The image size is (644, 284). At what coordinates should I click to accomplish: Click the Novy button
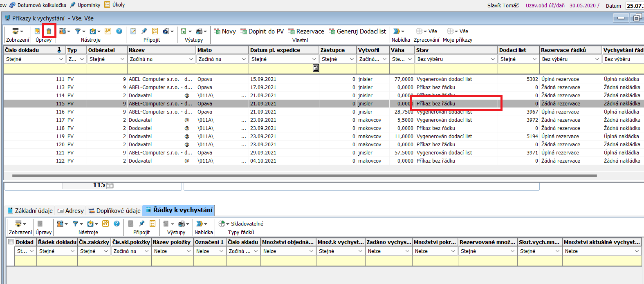point(225,31)
